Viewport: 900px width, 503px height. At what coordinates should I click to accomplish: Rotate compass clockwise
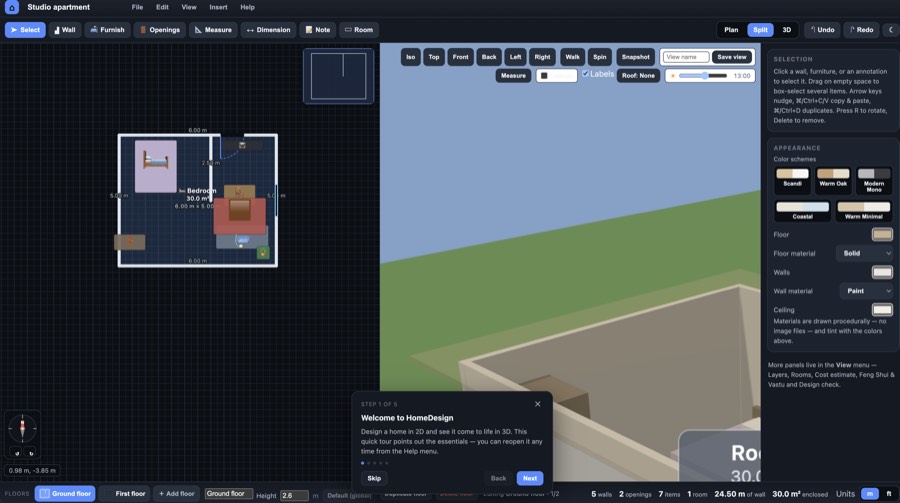coord(30,453)
